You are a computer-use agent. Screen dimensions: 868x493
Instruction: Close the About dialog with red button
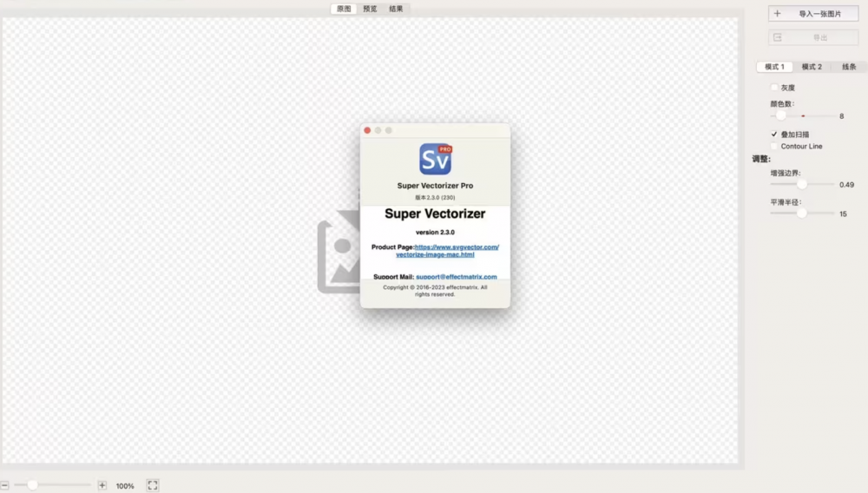coord(367,130)
